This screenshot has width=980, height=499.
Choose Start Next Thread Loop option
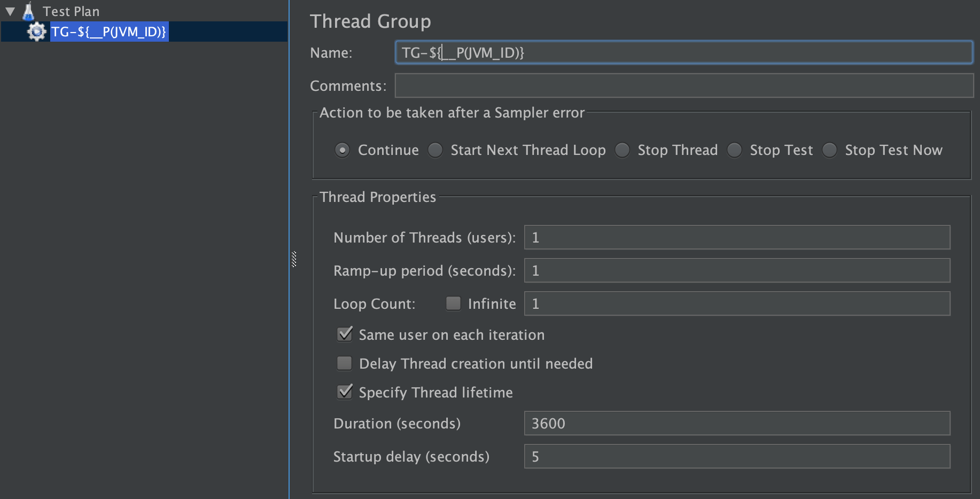[435, 150]
